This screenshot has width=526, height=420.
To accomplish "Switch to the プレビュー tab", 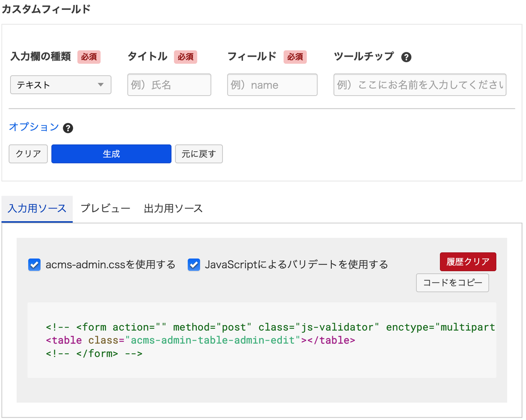I will point(106,208).
